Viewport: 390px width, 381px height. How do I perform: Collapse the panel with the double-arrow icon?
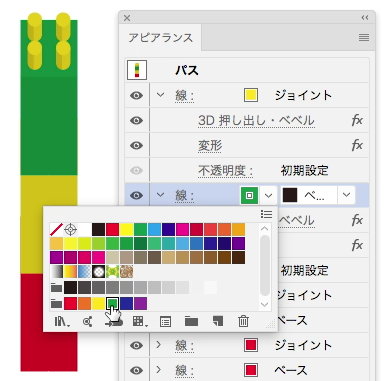365,18
